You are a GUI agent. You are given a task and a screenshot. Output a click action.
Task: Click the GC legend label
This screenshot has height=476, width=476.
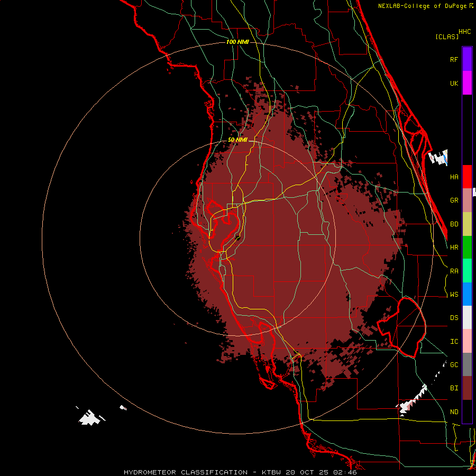[454, 365]
